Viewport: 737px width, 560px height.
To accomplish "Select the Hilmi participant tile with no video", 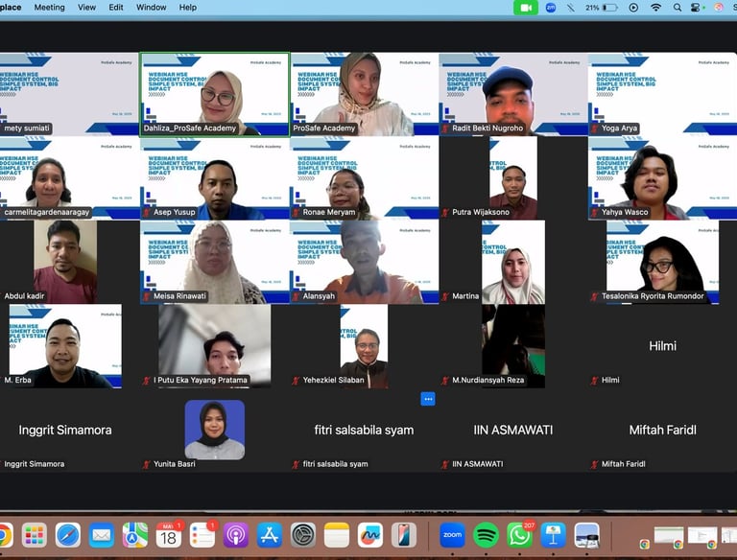I will [x=663, y=346].
